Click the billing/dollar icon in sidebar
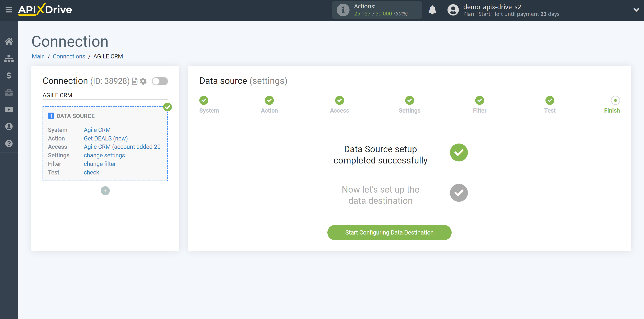The image size is (644, 319). pos(9,76)
